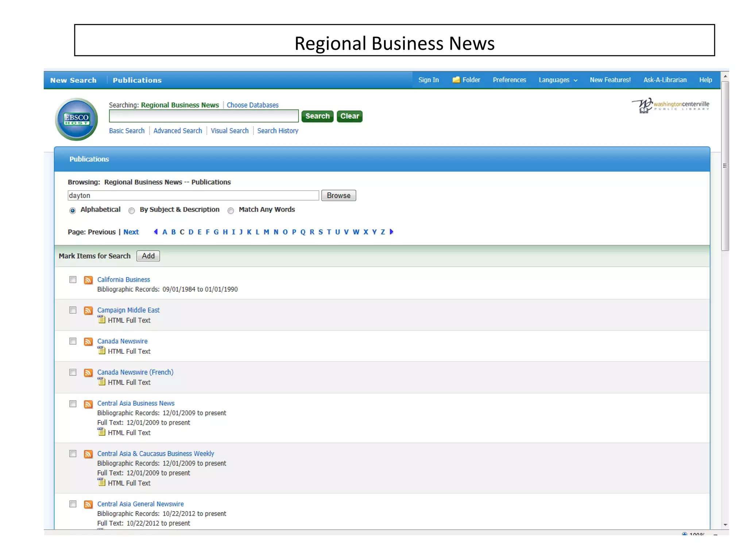The height and width of the screenshot is (560, 747).
Task: Click Choose Databases link
Action: tap(252, 105)
